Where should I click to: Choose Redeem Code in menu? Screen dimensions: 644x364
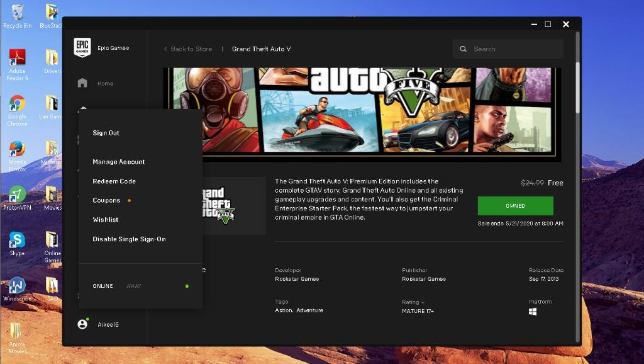pyautogui.click(x=114, y=181)
